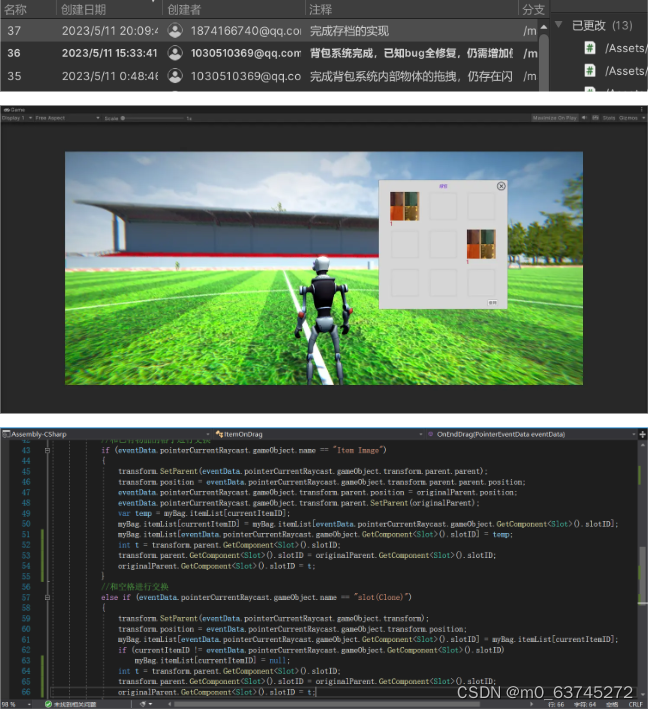This screenshot has width=649, height=711.
Task: Open the ItemOnDrag class dropdown
Action: click(421, 434)
